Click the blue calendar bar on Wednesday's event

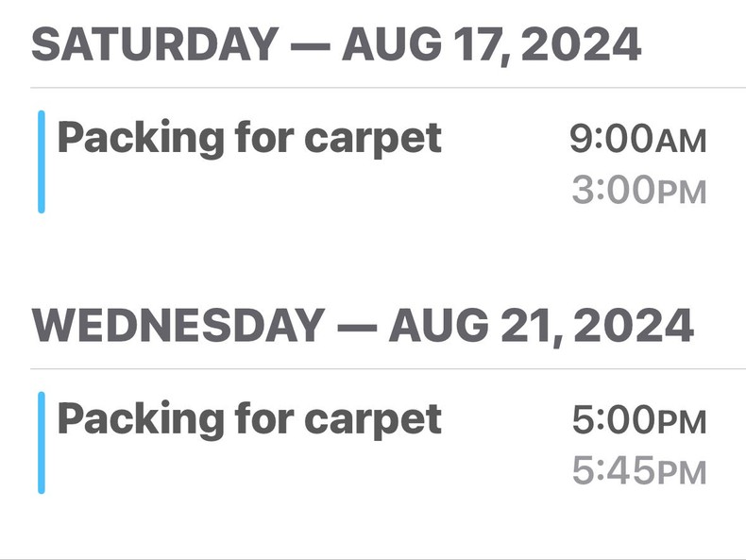coord(42,442)
